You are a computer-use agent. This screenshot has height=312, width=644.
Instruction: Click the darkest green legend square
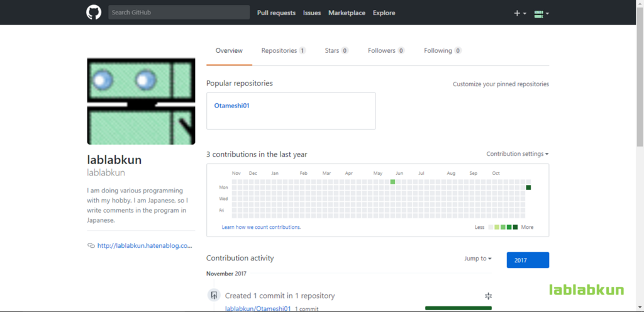tap(515, 227)
